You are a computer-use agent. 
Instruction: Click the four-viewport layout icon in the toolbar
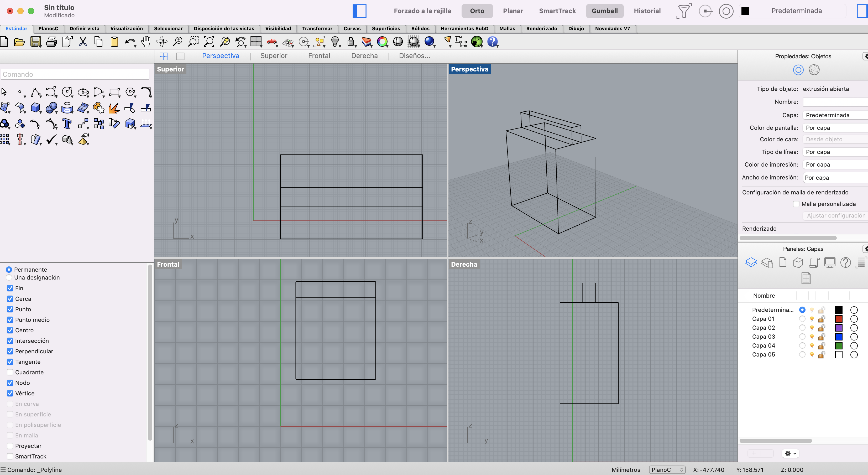click(x=256, y=42)
